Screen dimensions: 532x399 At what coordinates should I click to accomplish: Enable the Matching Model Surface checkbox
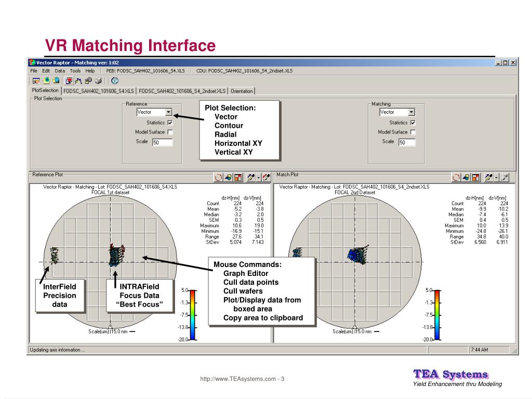(413, 132)
